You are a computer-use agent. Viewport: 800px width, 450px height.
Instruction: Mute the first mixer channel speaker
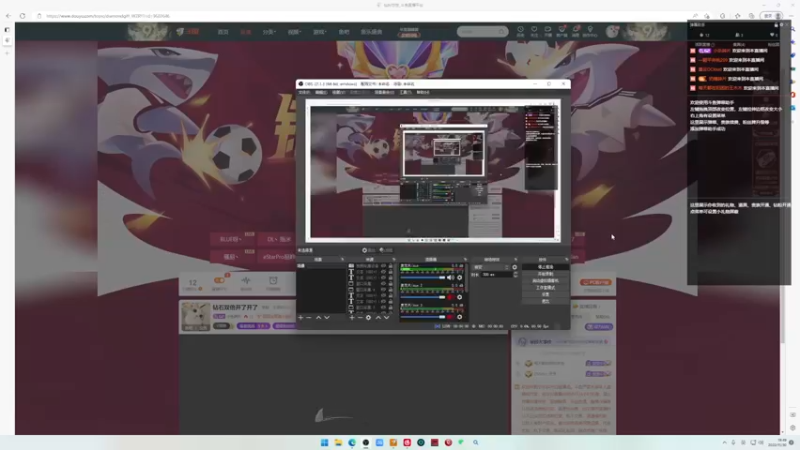point(450,278)
